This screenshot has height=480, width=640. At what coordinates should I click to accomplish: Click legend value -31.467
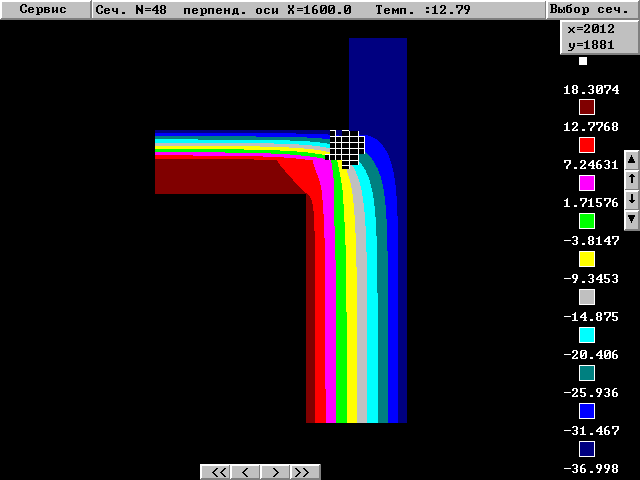click(591, 431)
